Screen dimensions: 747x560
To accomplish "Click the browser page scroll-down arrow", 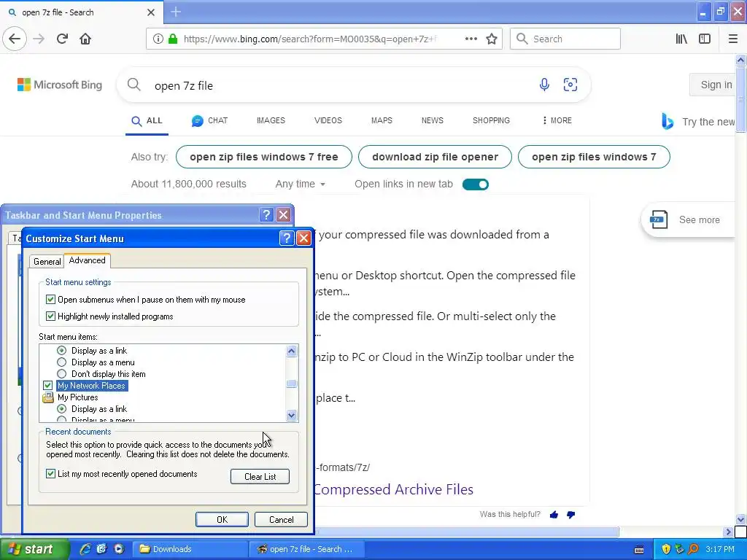I will click(740, 519).
